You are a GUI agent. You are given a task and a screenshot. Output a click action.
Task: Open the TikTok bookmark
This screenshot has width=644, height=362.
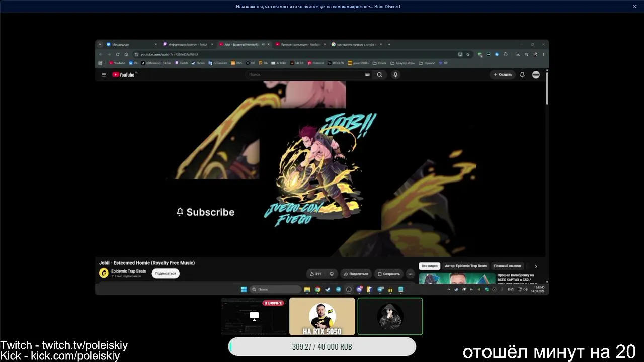(x=156, y=63)
